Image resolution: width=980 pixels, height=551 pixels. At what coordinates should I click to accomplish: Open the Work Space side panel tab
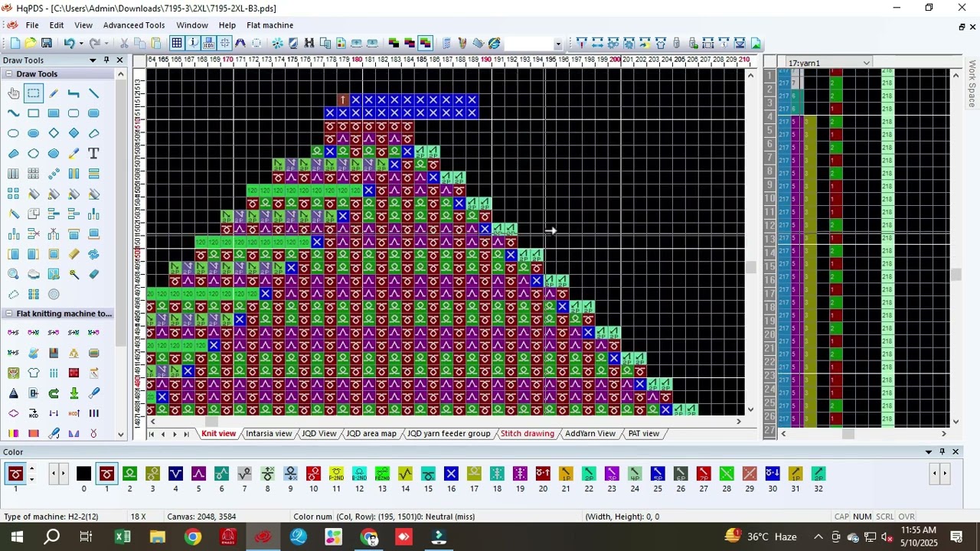pyautogui.click(x=972, y=84)
